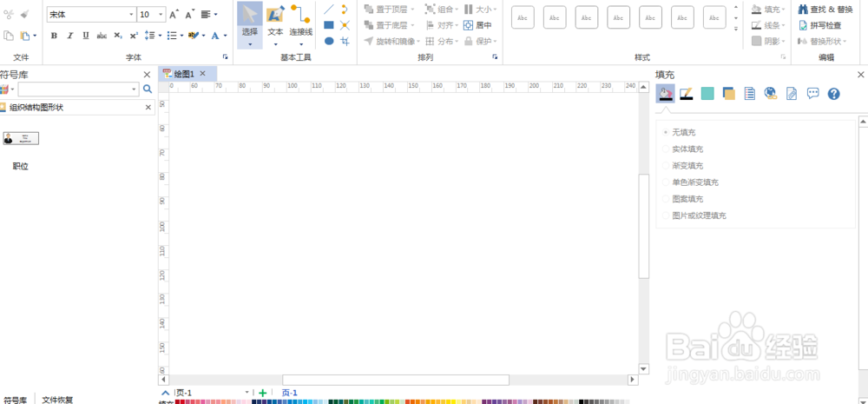Open the symbol library search dropdown

click(x=135, y=89)
